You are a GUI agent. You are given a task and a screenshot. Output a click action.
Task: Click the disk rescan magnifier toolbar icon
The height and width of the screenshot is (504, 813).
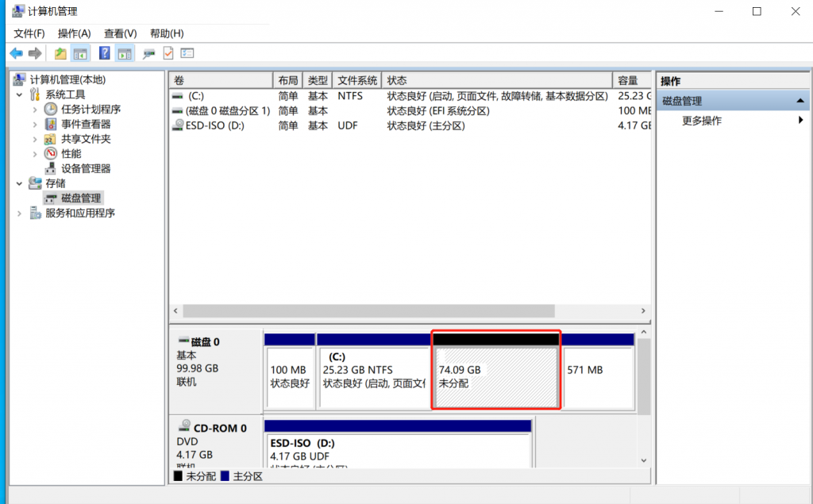[x=147, y=52]
